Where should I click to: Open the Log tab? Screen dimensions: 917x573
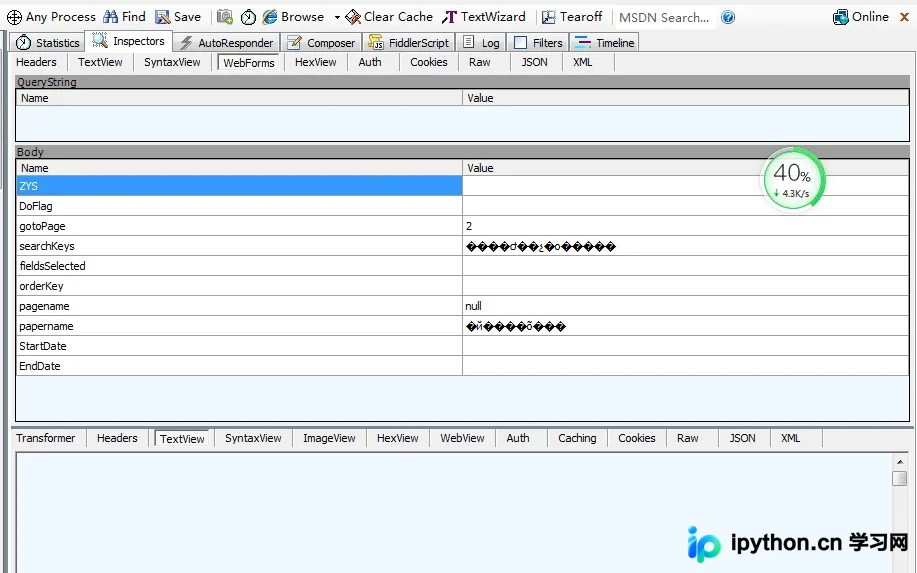[481, 43]
